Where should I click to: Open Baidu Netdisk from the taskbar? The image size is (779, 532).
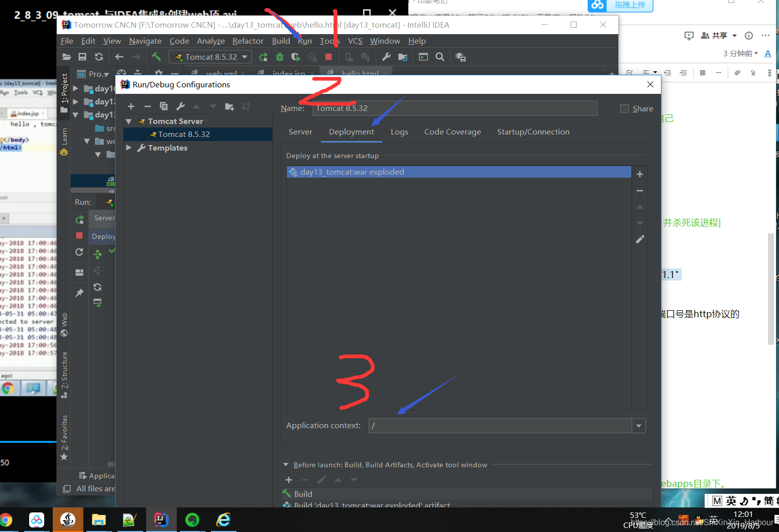[x=37, y=520]
